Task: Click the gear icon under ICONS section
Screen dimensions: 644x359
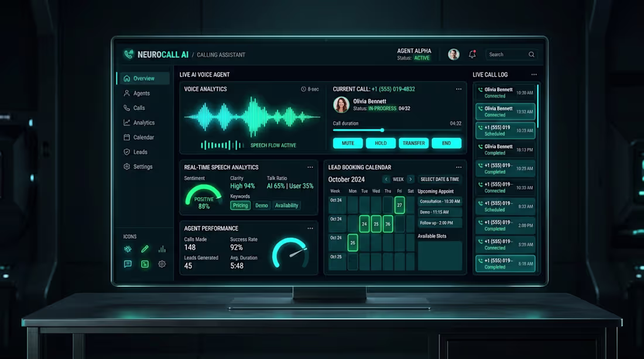Action: [162, 264]
